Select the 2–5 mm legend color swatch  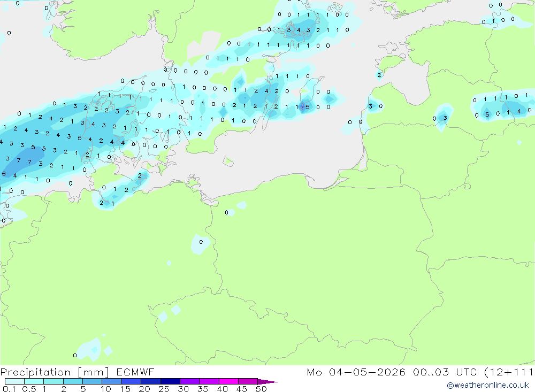coord(73,381)
